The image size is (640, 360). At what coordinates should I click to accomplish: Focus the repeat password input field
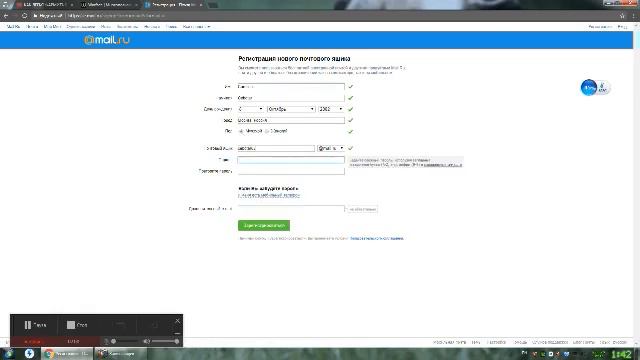(291, 171)
